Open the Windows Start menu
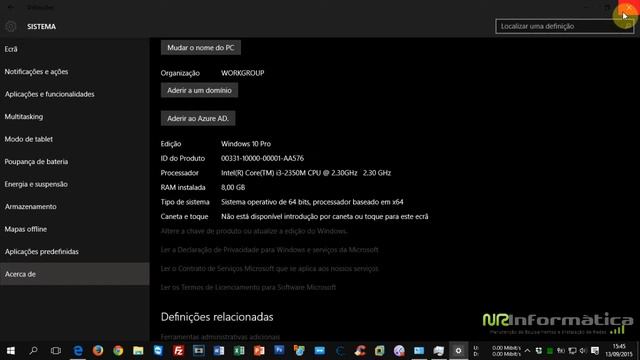Screen dimensions: 640x360 [x=11, y=351]
